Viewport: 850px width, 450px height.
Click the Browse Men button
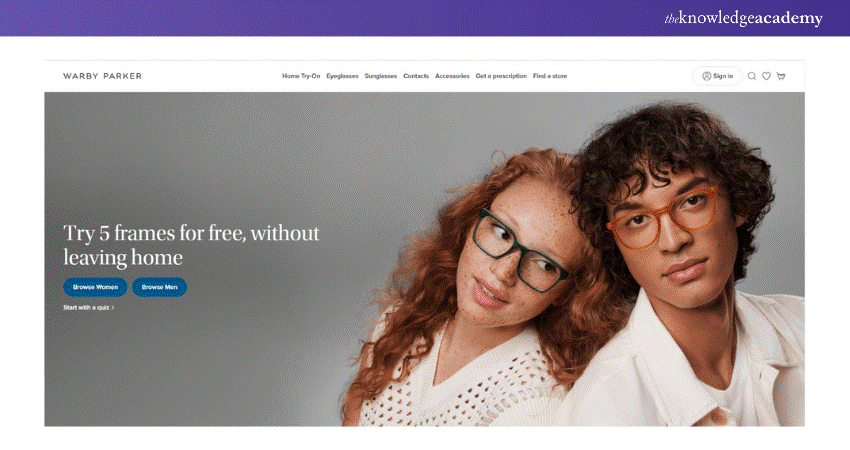(x=159, y=287)
